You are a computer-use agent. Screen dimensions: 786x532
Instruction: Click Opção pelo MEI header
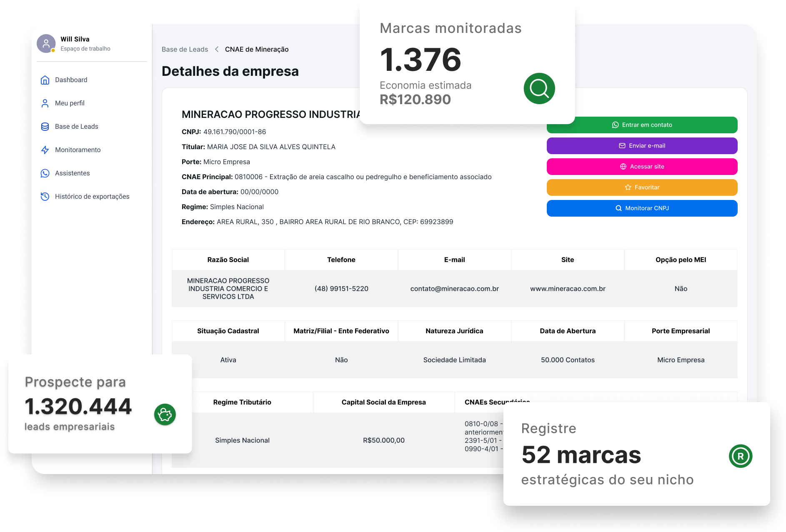(681, 260)
